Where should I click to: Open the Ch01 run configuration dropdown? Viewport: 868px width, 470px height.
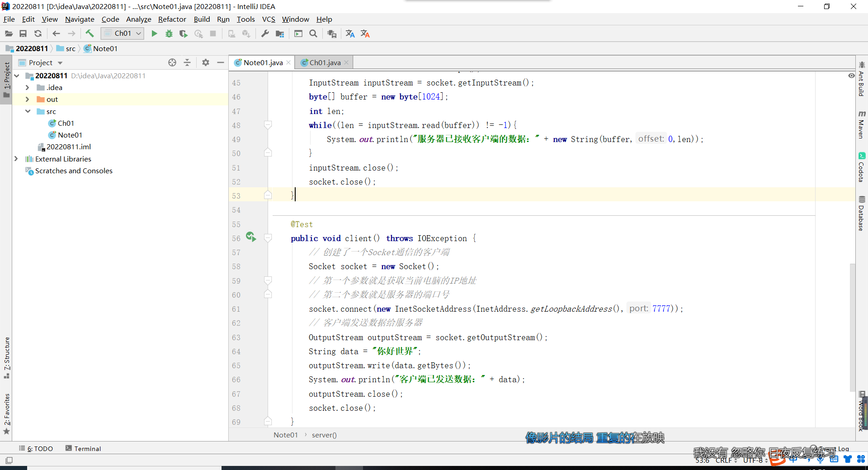(123, 33)
